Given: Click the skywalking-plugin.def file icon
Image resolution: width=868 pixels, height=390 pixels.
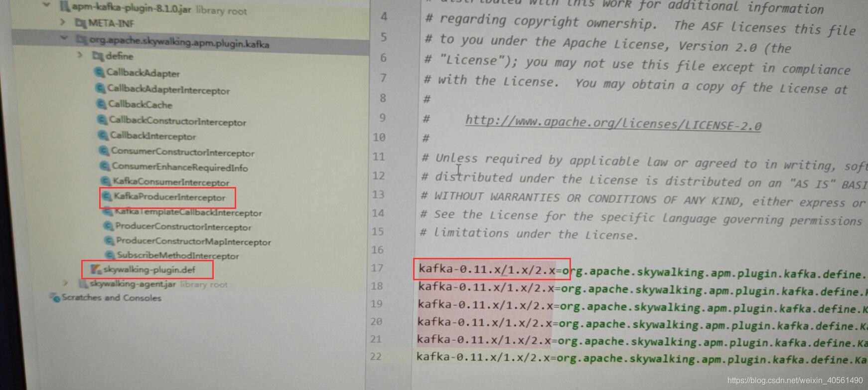Looking at the screenshot, I should [x=96, y=269].
